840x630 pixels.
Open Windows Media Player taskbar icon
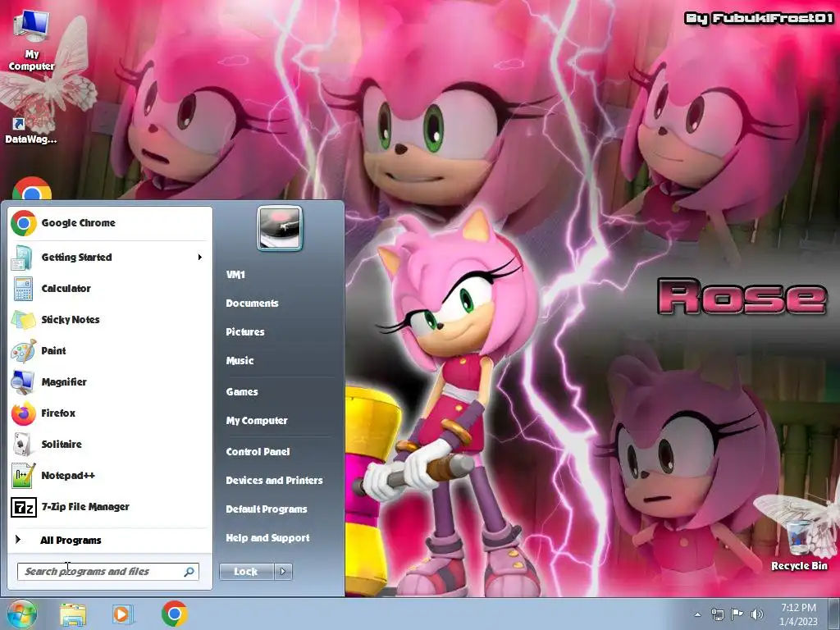tap(122, 614)
